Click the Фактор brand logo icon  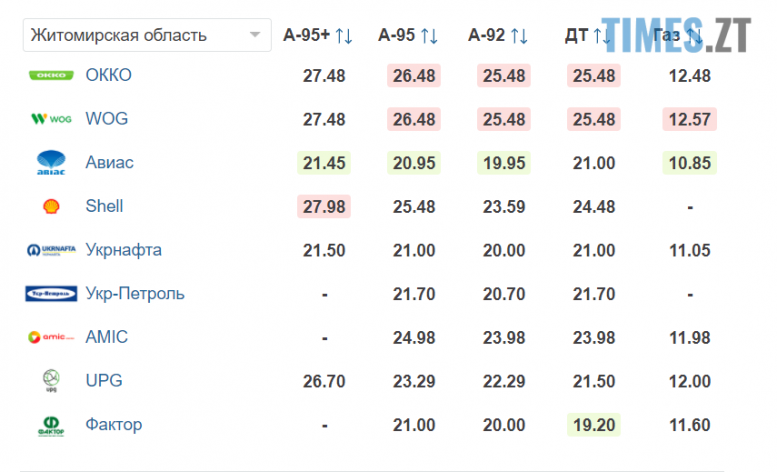pyautogui.click(x=51, y=425)
